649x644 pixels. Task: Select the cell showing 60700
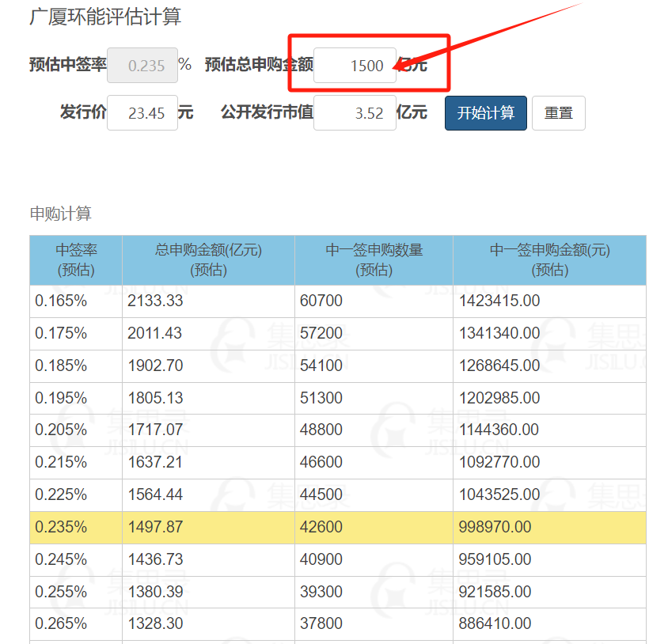click(374, 301)
